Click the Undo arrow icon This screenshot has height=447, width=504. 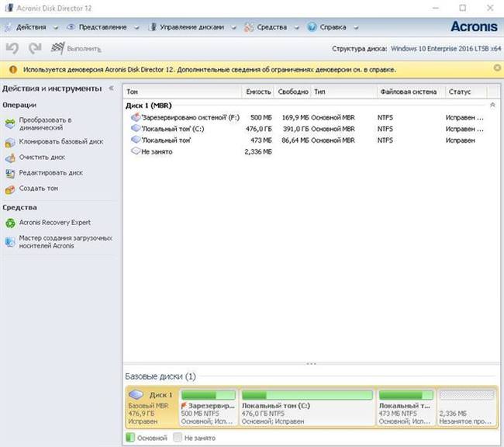[x=12, y=49]
